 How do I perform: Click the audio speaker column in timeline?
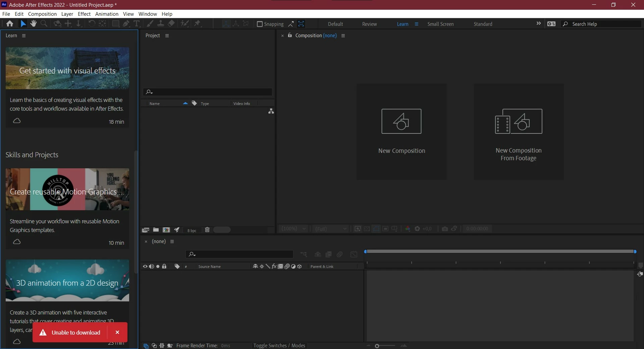coord(152,267)
